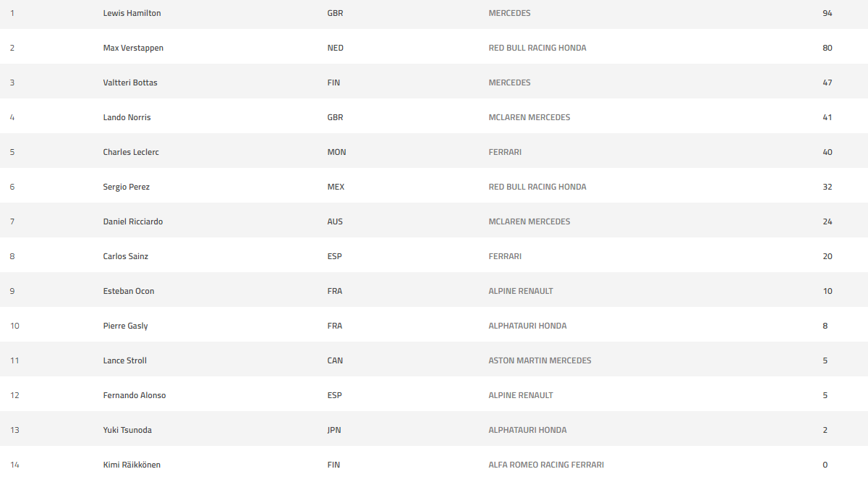Click Carlos Sainz driver name
Viewport: 868px width, 477px height.
pyautogui.click(x=126, y=256)
